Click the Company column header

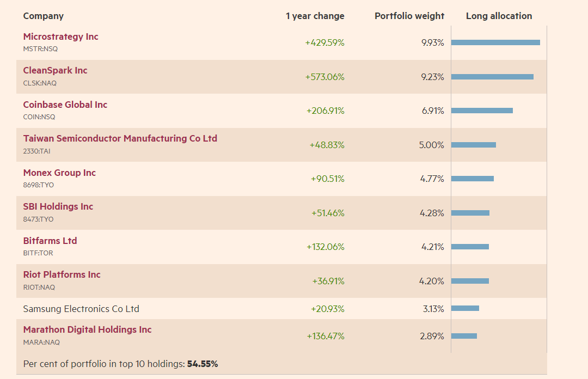pos(43,16)
